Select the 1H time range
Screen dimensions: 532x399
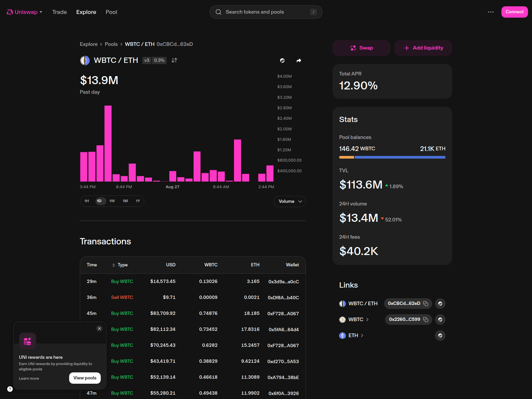coord(87,201)
